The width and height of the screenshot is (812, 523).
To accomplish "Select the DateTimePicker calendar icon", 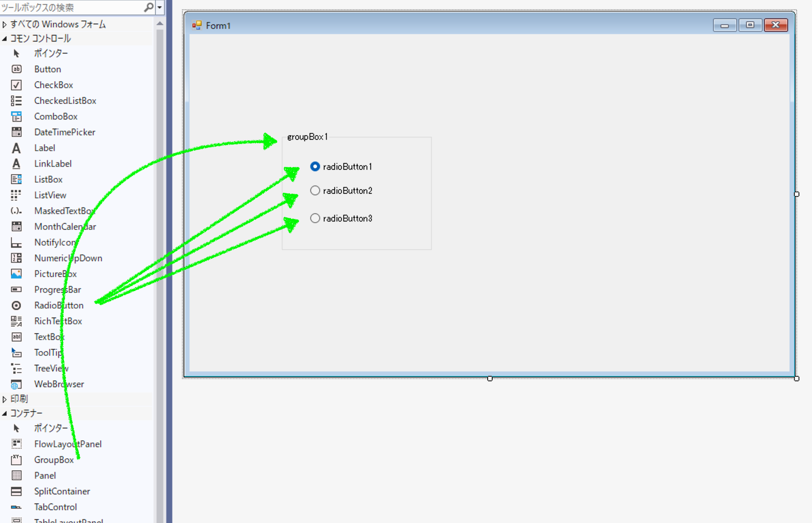I will click(16, 132).
